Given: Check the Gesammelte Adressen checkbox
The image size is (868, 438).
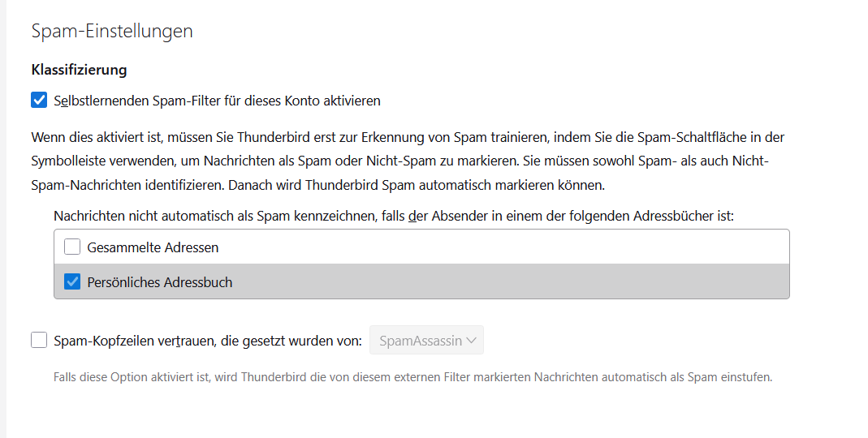Looking at the screenshot, I should (x=72, y=247).
